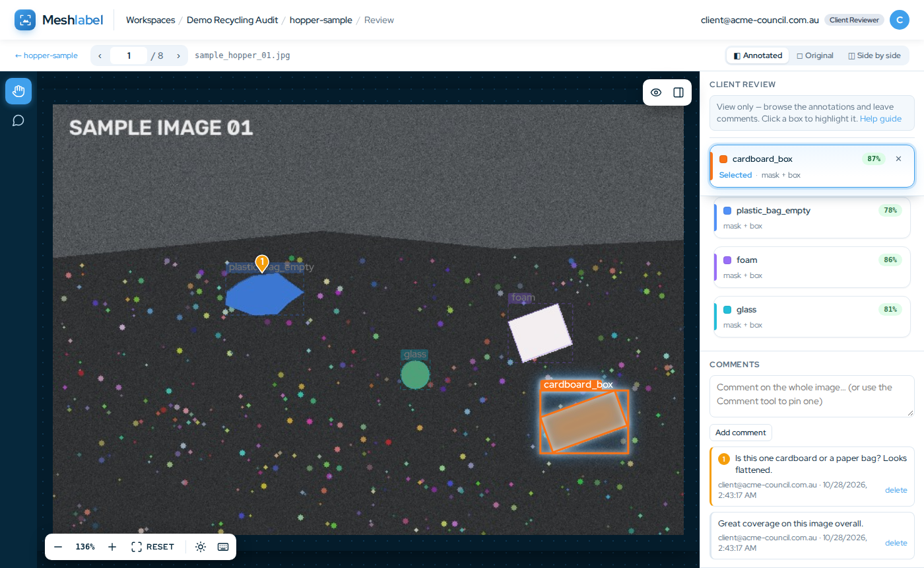Screen dimensions: 924x568
Task: Switch to Annotated view mode
Action: (758, 55)
